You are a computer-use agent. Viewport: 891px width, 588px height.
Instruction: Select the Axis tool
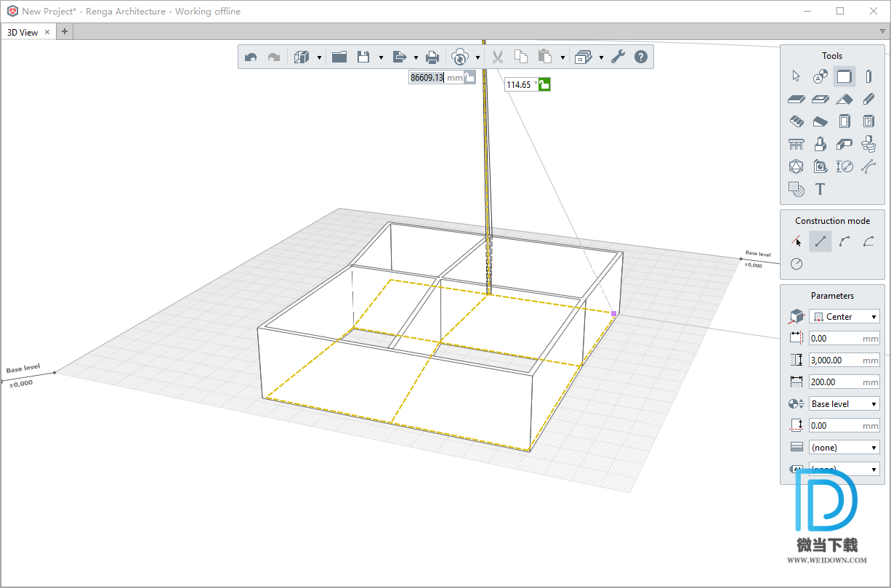(820, 76)
